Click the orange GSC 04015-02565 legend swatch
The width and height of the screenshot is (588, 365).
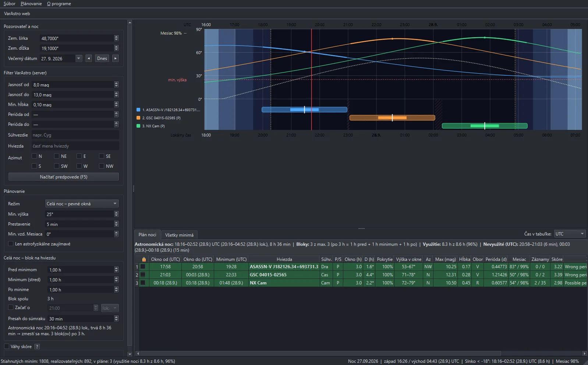[138, 118]
